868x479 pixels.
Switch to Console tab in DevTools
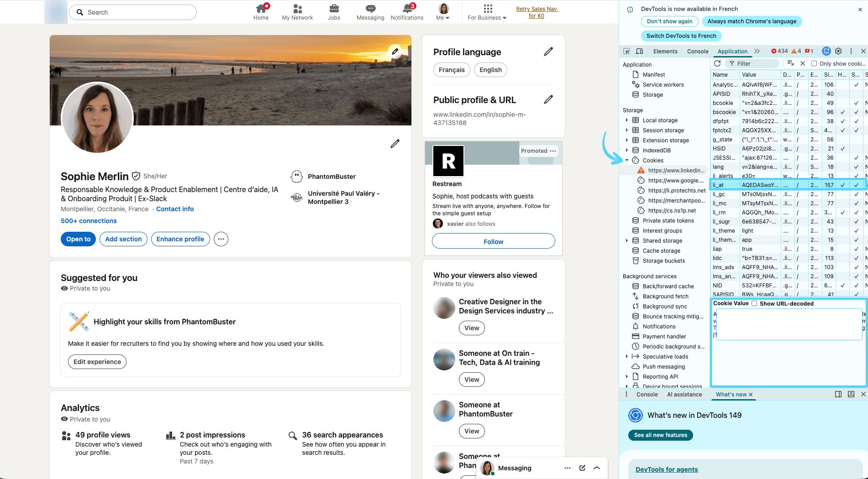(698, 51)
